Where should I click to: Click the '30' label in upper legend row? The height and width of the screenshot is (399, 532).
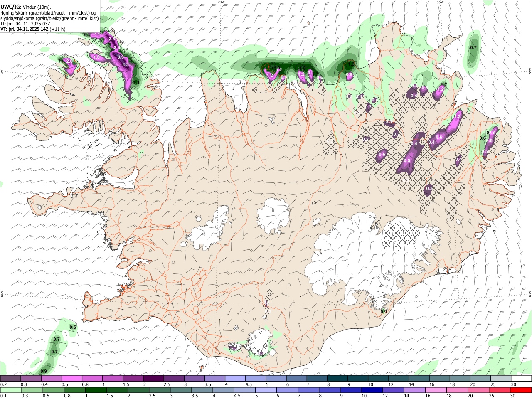tap(513, 384)
